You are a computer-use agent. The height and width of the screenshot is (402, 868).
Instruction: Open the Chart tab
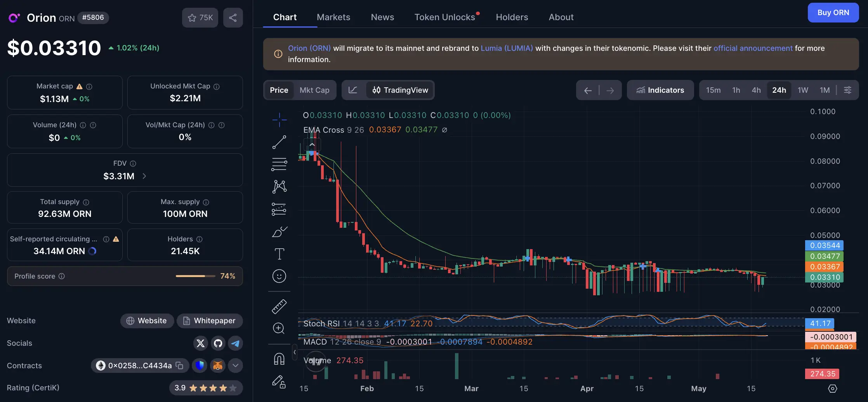[x=285, y=17]
